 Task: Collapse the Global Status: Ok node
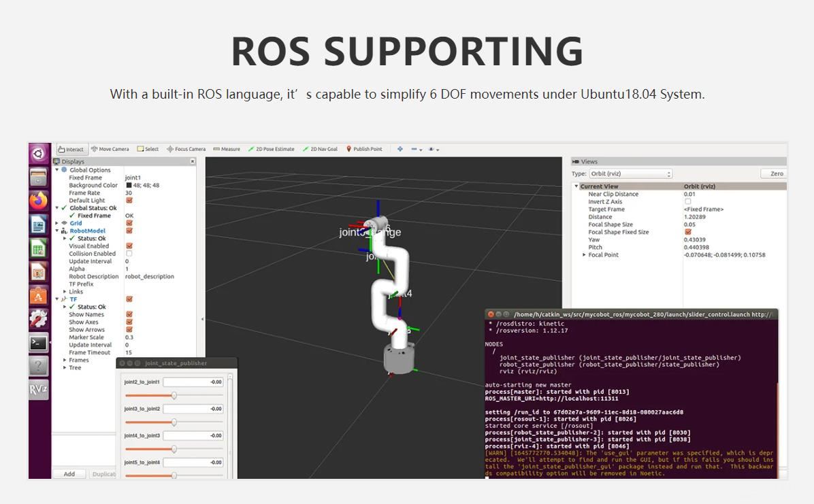57,207
